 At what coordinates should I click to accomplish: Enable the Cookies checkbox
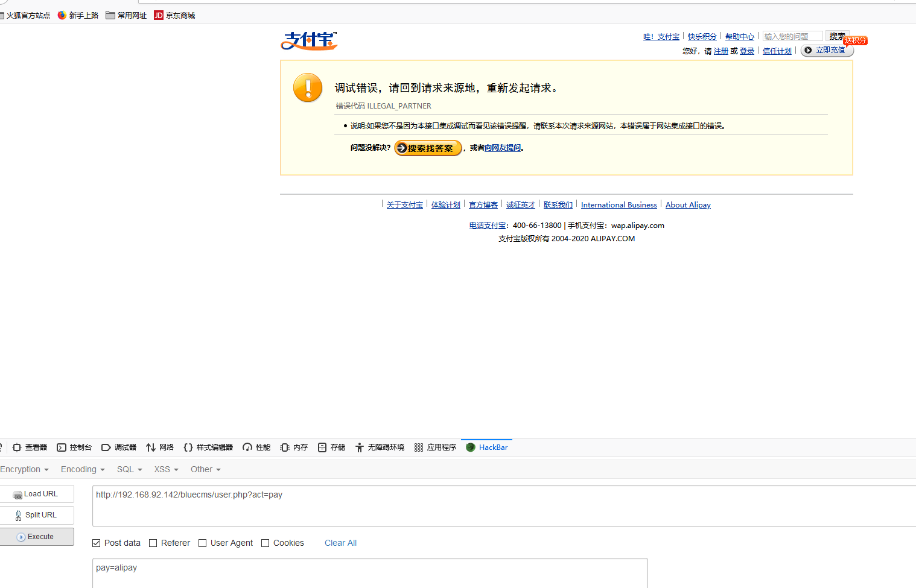coord(266,543)
